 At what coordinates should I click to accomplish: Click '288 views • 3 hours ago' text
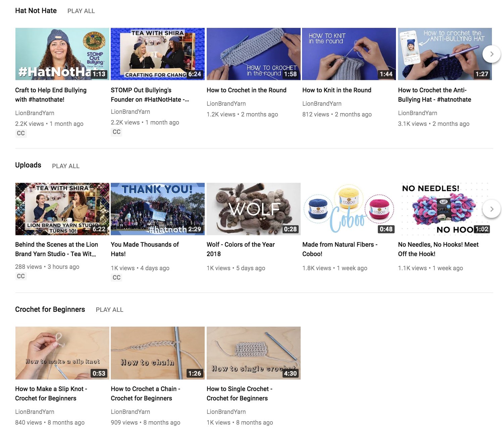[x=47, y=267]
